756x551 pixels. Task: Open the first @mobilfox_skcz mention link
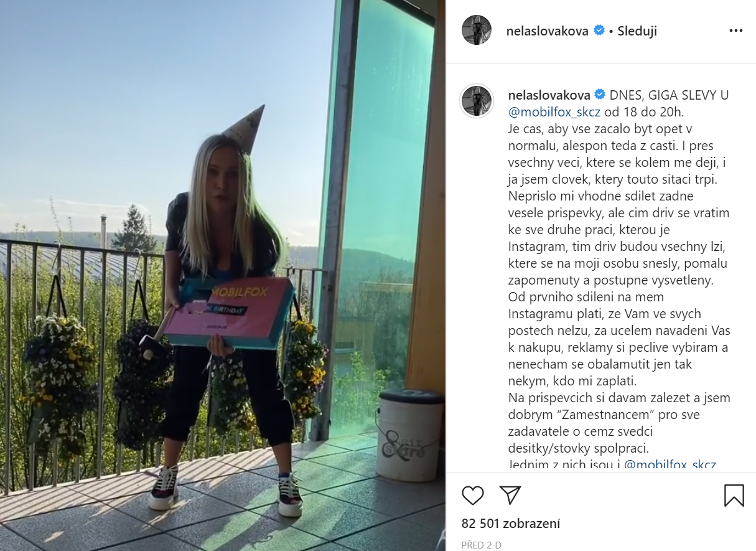(554, 112)
